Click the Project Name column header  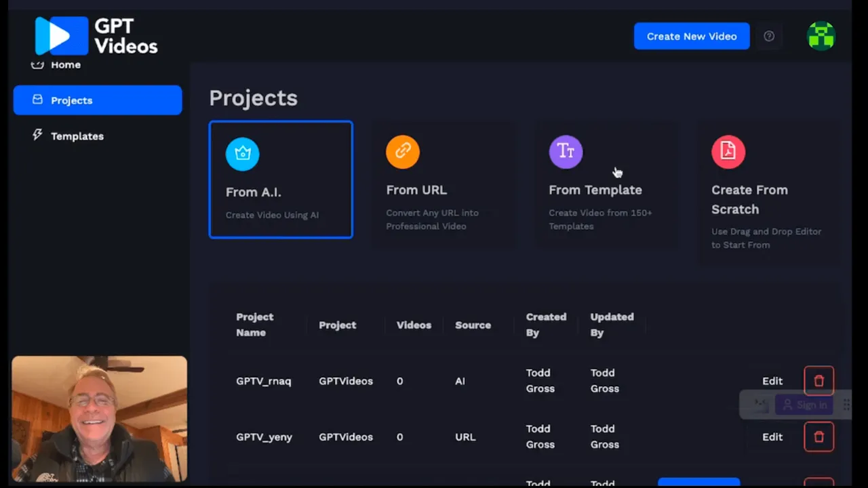pyautogui.click(x=255, y=325)
